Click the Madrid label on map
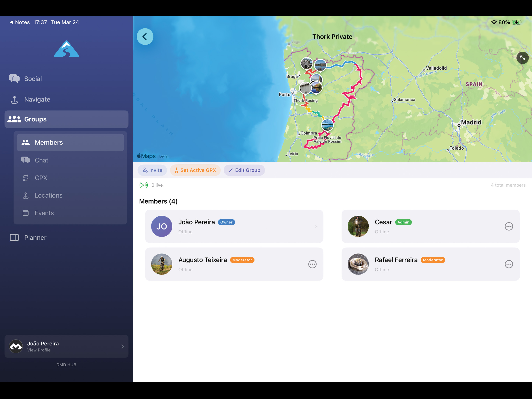Image resolution: width=532 pixels, height=399 pixels. [x=471, y=122]
